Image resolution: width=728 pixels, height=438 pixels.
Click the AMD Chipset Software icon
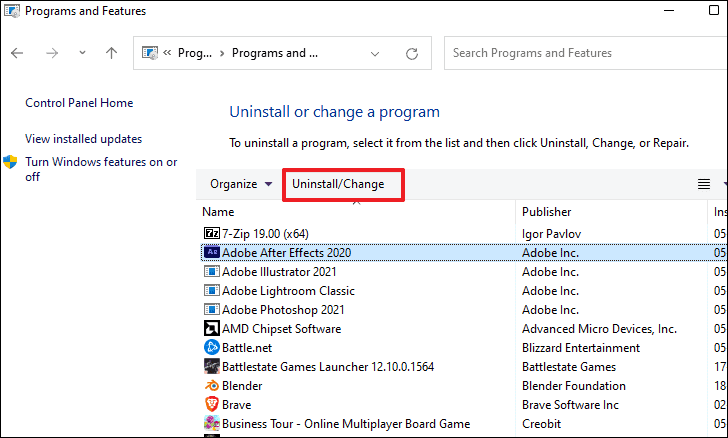(212, 328)
